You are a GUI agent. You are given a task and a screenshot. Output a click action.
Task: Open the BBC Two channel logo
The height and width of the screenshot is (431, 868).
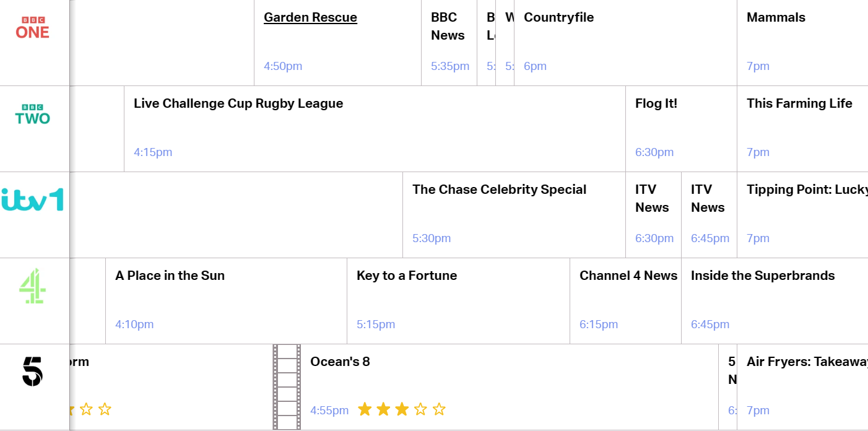coord(32,115)
